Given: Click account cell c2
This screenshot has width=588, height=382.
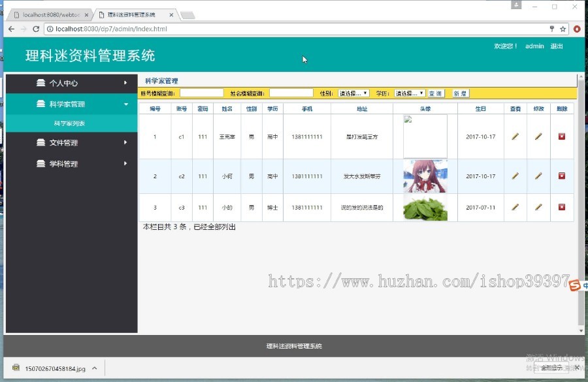Looking at the screenshot, I should [x=182, y=176].
